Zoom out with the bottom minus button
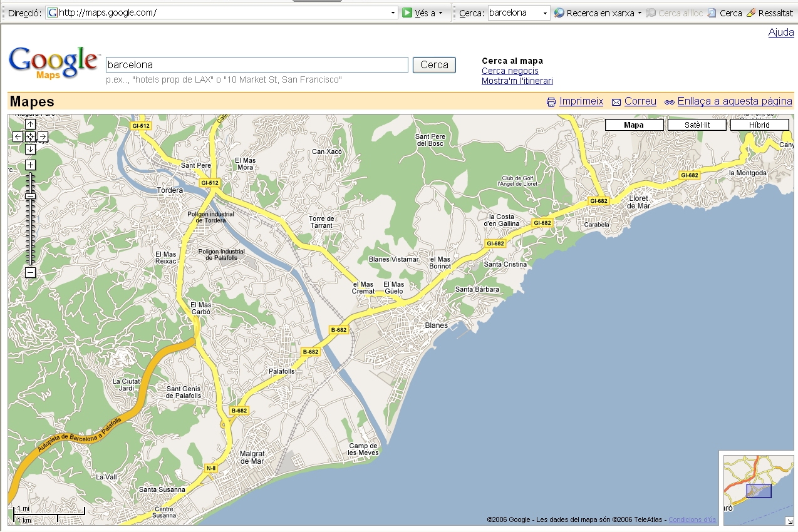 pos(30,273)
